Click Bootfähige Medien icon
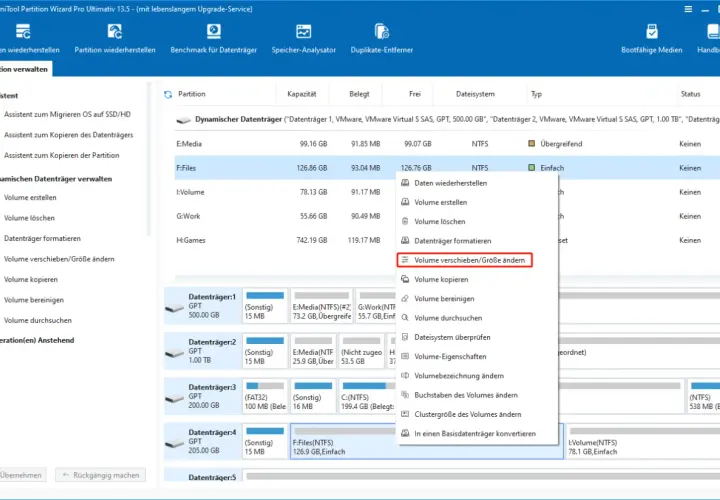The width and height of the screenshot is (720, 500). click(652, 31)
